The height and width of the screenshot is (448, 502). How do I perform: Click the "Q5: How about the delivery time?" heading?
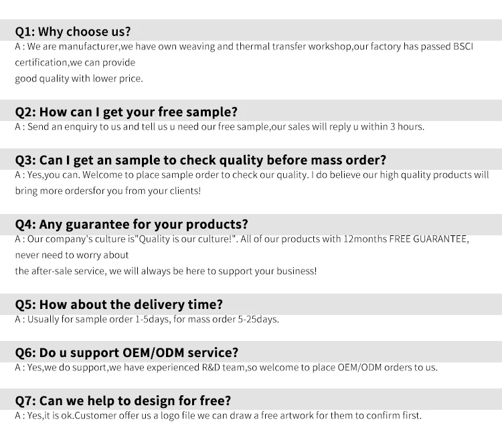(119, 304)
